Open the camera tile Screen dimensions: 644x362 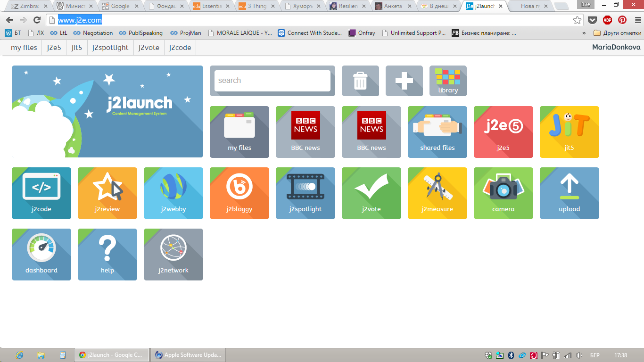pyautogui.click(x=504, y=193)
